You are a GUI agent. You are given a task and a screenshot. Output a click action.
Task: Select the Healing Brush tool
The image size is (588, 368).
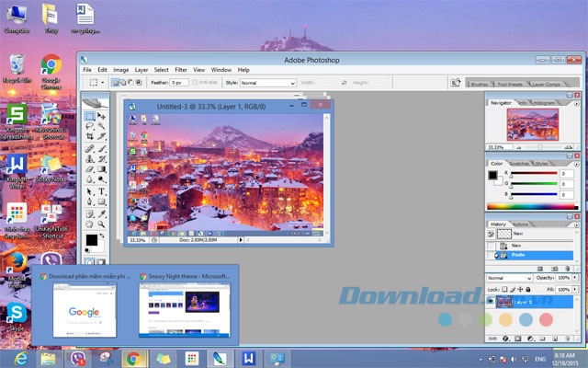tap(90, 148)
